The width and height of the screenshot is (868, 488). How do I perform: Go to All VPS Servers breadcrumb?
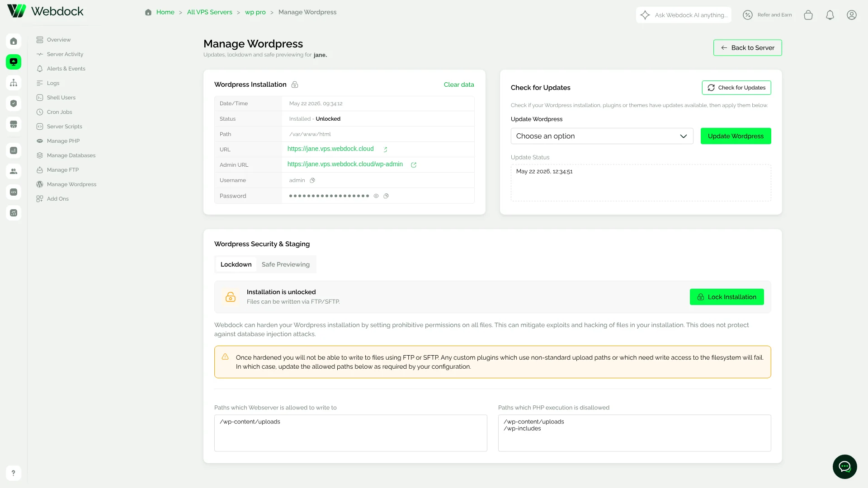pos(210,12)
